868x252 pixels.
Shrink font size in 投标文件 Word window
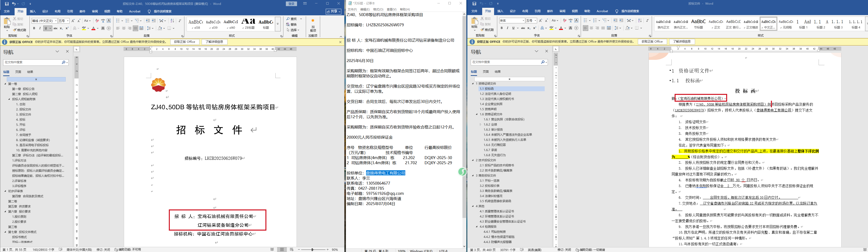pos(547,20)
